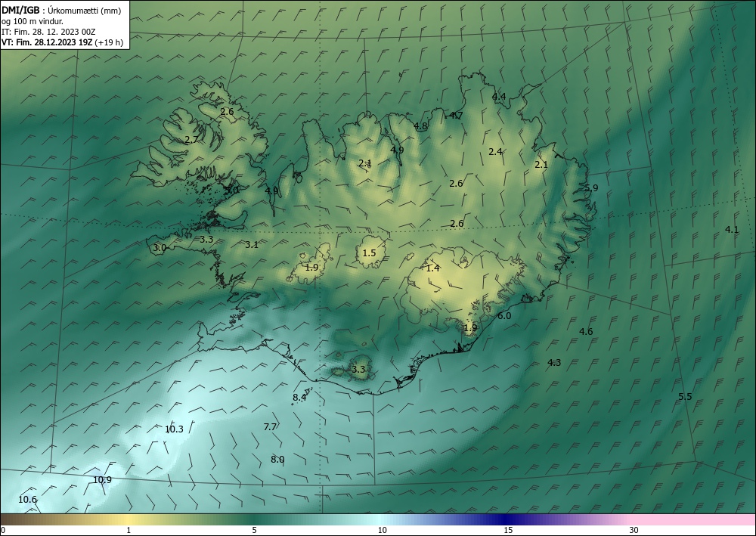
Task: Click the 4.7 value label
Action: click(x=456, y=115)
